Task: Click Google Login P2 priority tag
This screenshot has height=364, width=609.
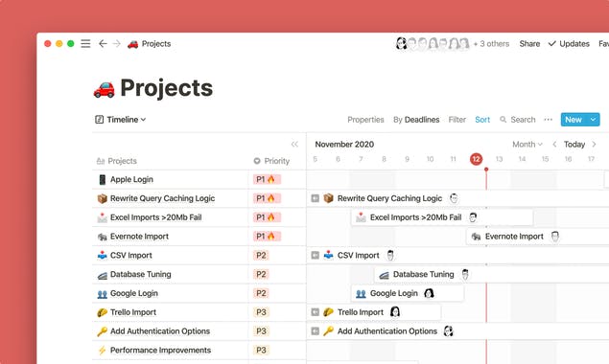Action: (x=261, y=293)
